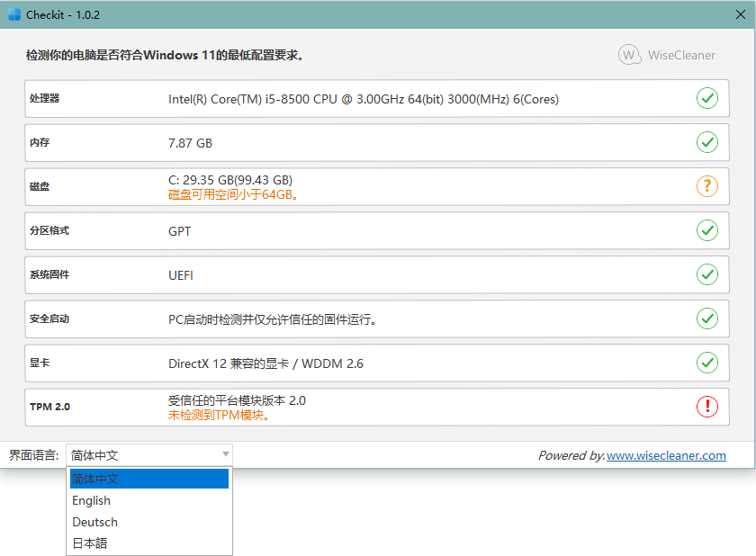Click the green checkmark for 安全启动

point(707,318)
